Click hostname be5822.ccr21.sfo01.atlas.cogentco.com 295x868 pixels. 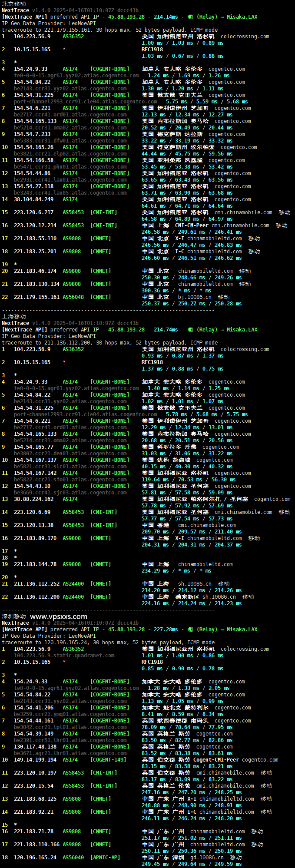point(70,480)
